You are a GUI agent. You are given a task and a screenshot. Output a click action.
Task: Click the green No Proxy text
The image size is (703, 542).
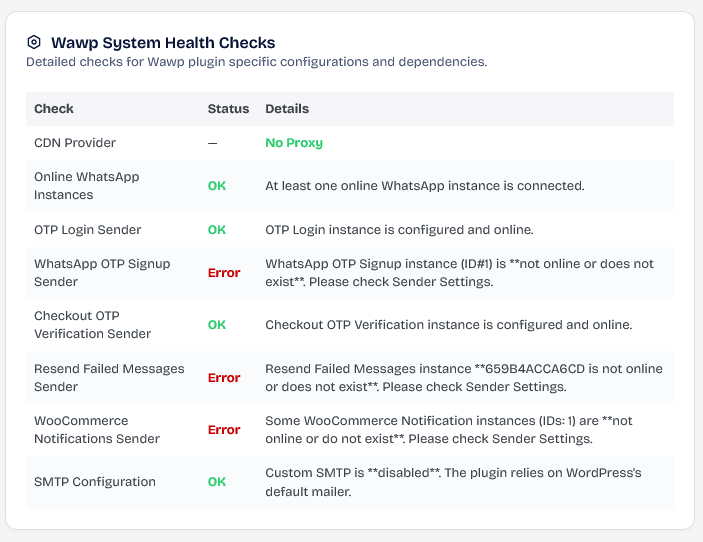(x=294, y=143)
